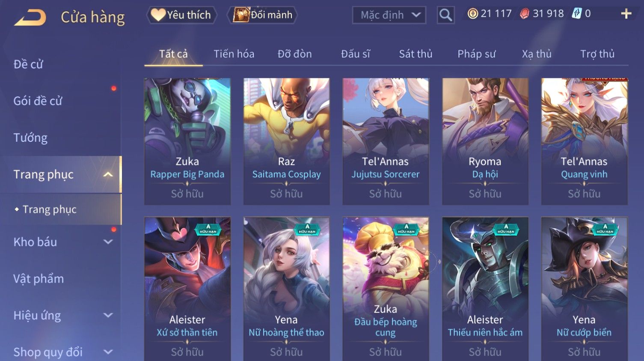Click the Đổi mảnh chest icon

(x=241, y=15)
